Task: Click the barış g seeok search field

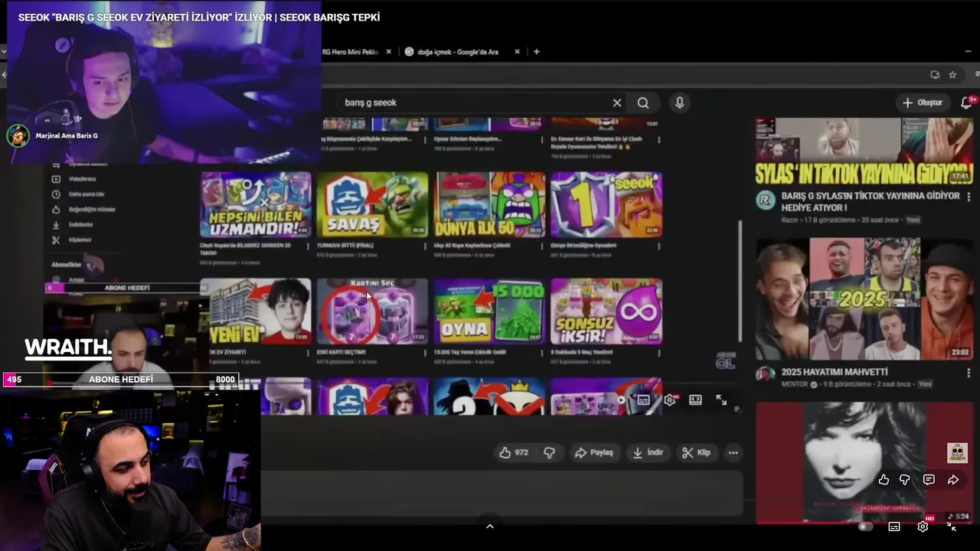Action: (x=475, y=103)
